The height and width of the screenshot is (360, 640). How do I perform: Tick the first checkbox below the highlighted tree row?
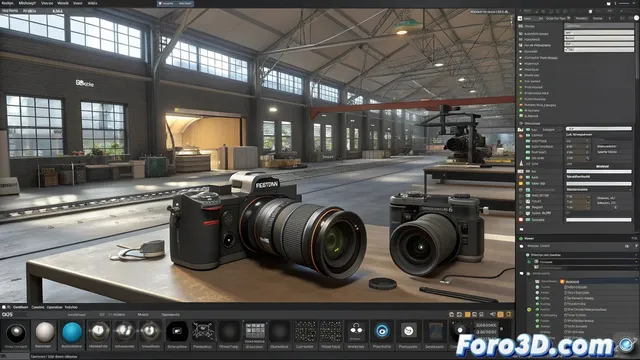coord(566,287)
